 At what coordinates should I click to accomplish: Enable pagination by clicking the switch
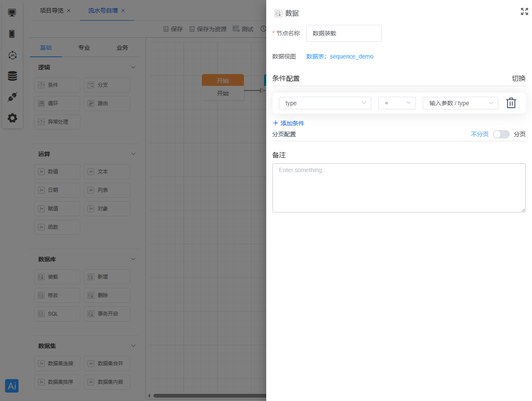pos(501,134)
